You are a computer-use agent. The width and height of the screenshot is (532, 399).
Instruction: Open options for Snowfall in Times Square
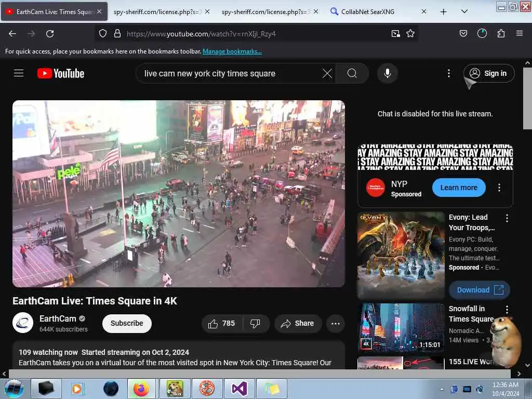[x=507, y=310]
